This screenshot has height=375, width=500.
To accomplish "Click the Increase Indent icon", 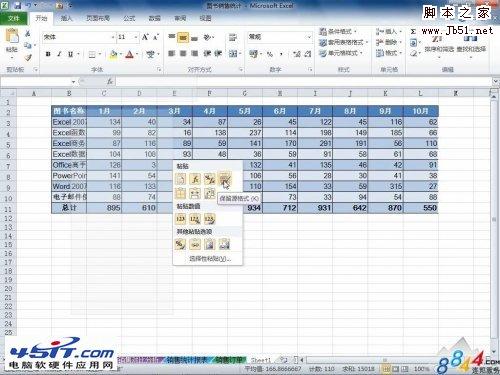I will coord(218,53).
